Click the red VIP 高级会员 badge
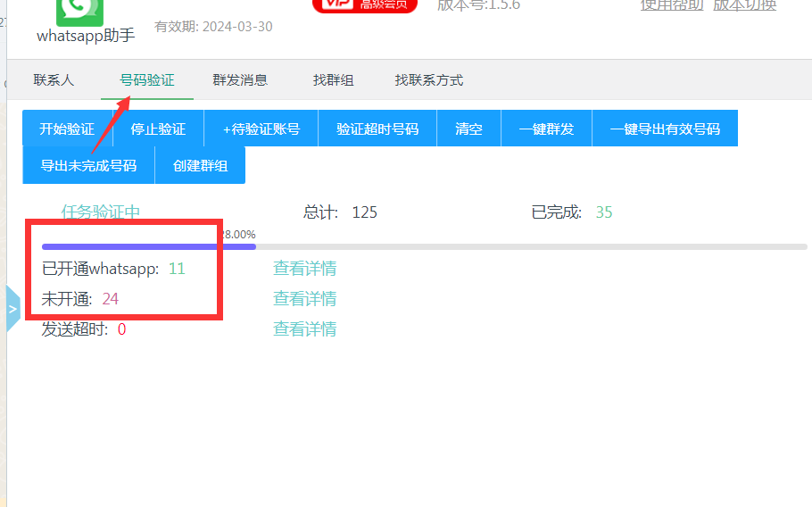 point(365,5)
